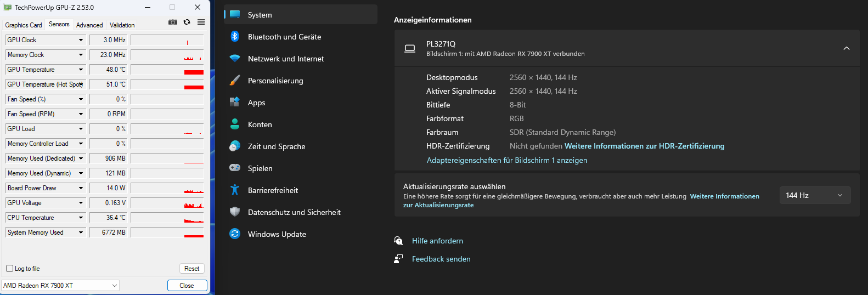Switch to the Graphics Card tab
The height and width of the screenshot is (295, 868).
pyautogui.click(x=24, y=25)
